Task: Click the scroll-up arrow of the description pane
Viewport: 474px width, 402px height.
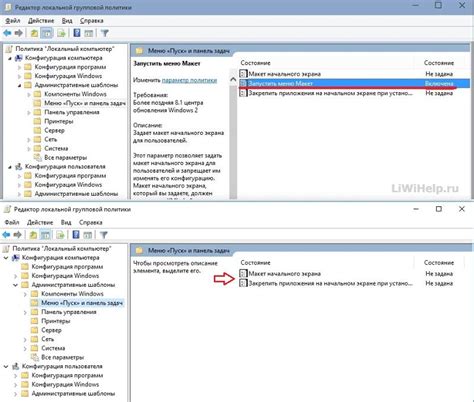Action: click(x=233, y=80)
